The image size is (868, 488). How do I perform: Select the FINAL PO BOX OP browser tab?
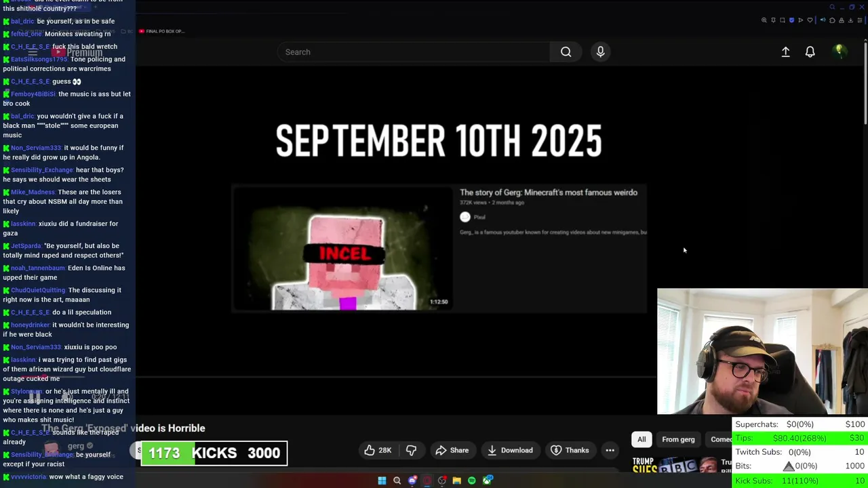[x=161, y=31]
